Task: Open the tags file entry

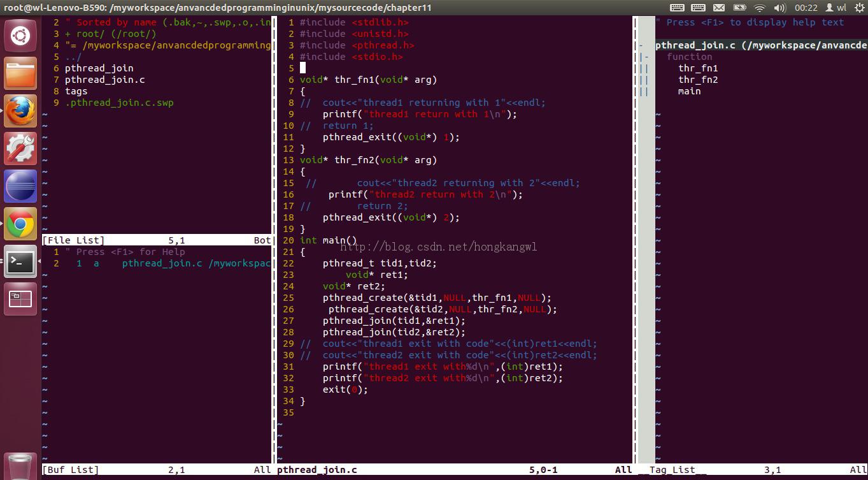Action: point(76,91)
